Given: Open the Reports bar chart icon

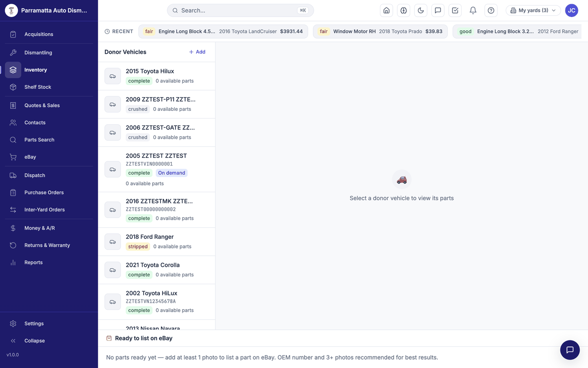Looking at the screenshot, I should 13,263.
